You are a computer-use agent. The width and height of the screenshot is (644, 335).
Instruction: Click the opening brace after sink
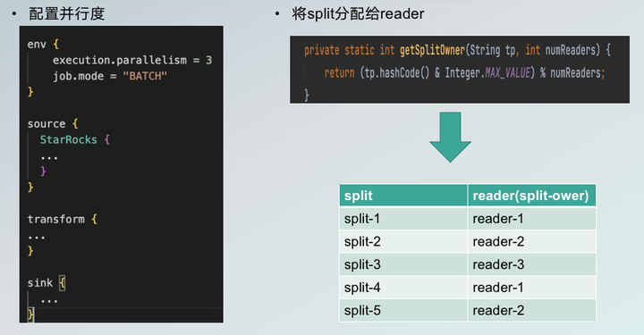(x=62, y=283)
